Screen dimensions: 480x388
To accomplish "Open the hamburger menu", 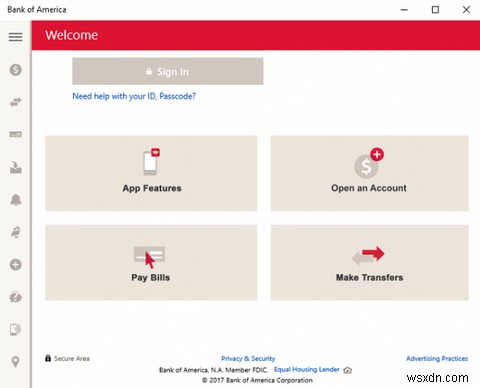I will (15, 37).
